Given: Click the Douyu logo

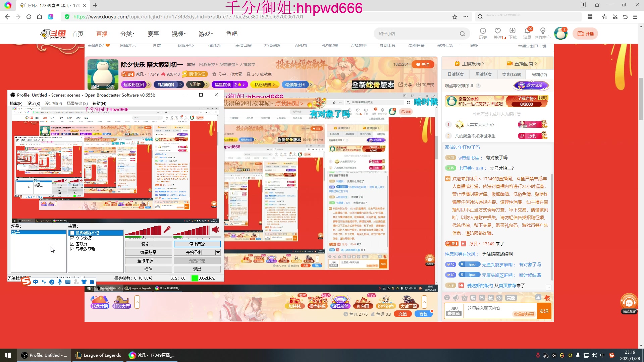Looking at the screenshot, I should [53, 34].
